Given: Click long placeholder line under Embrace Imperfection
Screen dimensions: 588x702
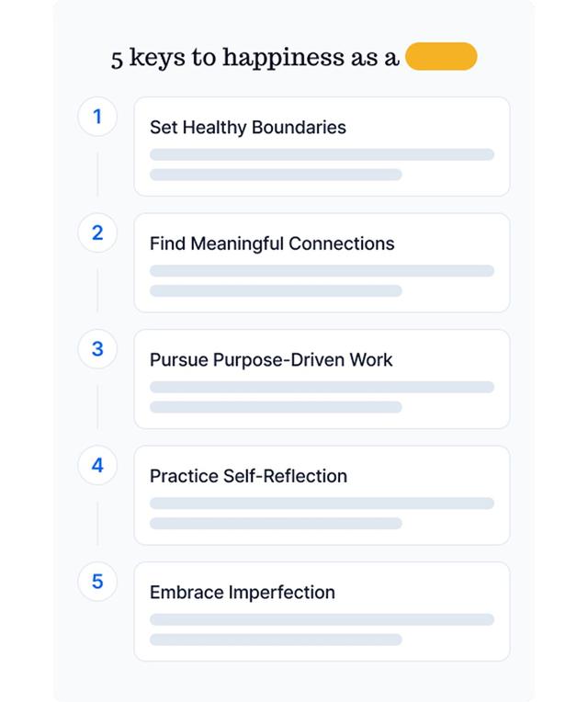Looking at the screenshot, I should pos(322,619).
